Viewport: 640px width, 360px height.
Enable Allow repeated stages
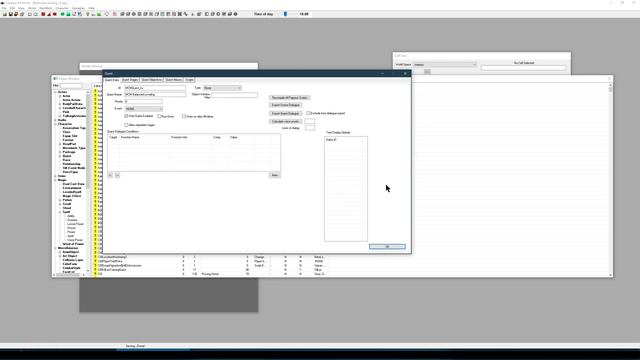click(127, 125)
